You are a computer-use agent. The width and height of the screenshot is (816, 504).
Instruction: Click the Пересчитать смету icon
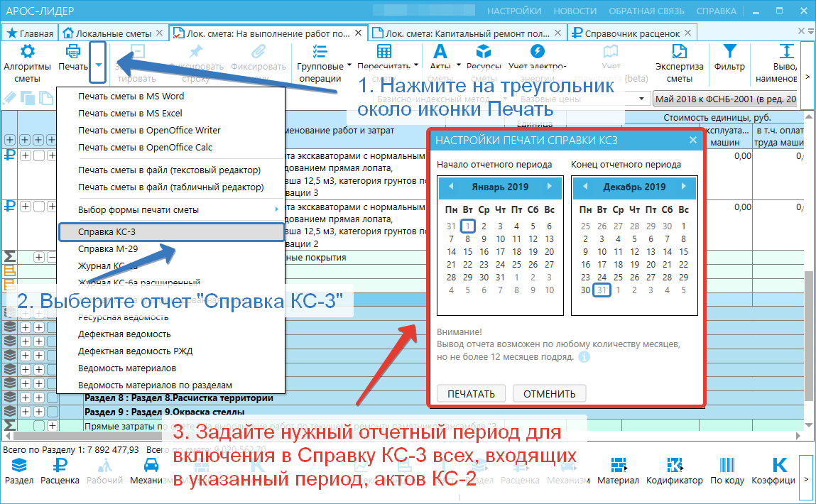coord(384,52)
